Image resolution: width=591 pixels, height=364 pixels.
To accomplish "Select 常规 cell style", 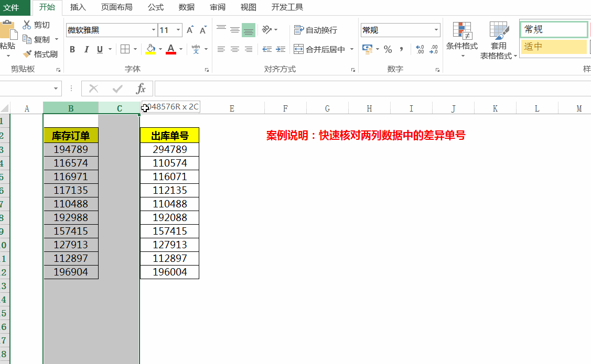I will 554,29.
